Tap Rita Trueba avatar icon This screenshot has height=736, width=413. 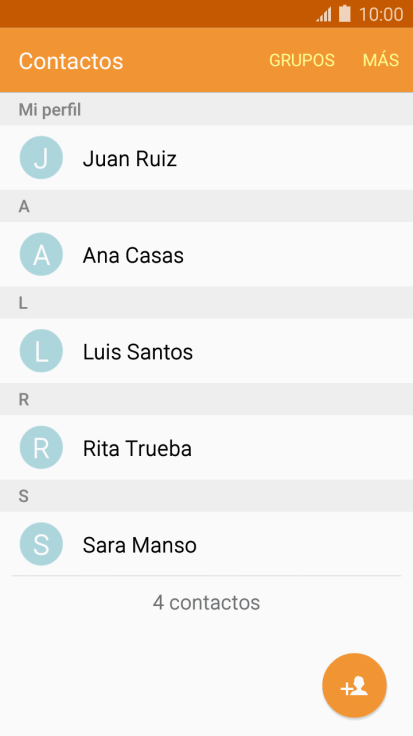point(41,448)
